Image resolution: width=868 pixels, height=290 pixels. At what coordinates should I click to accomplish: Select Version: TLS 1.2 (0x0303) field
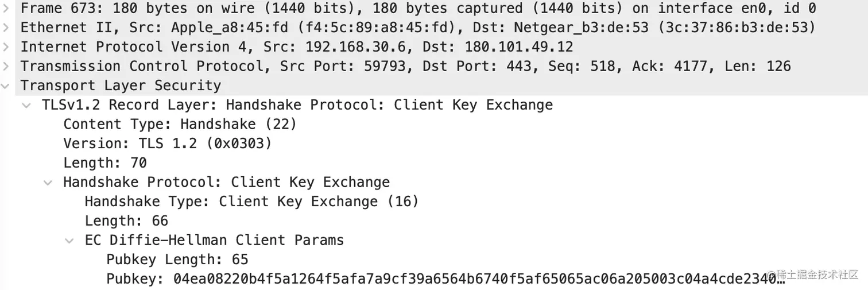coord(167,144)
